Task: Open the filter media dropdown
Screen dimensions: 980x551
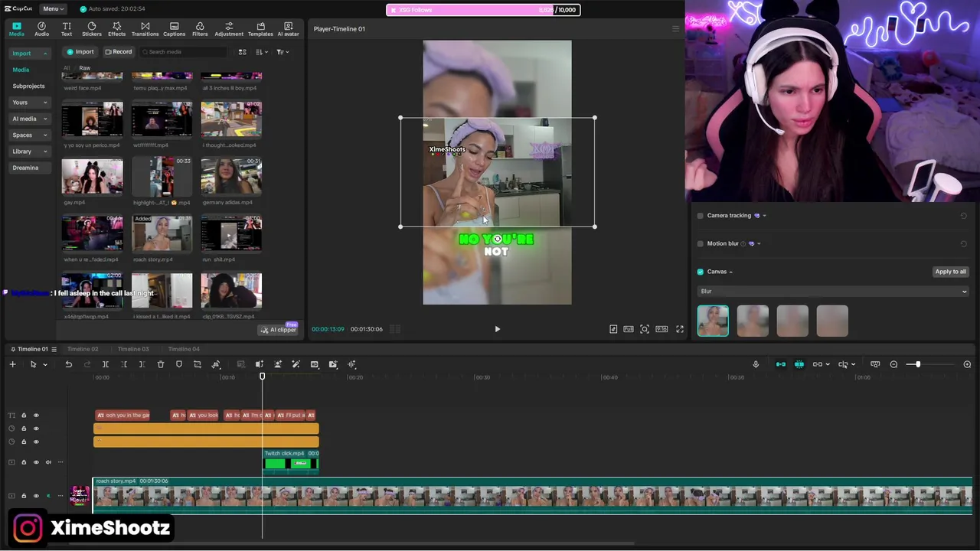Action: point(282,52)
